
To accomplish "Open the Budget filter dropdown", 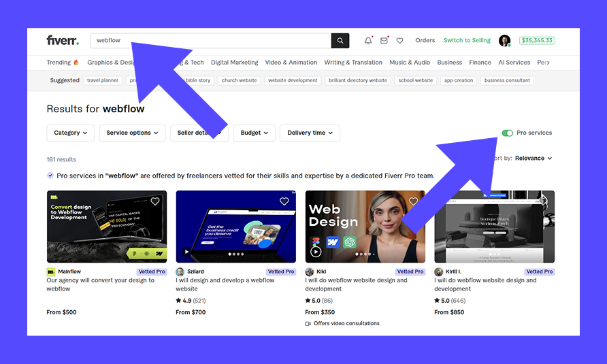I will click(254, 133).
